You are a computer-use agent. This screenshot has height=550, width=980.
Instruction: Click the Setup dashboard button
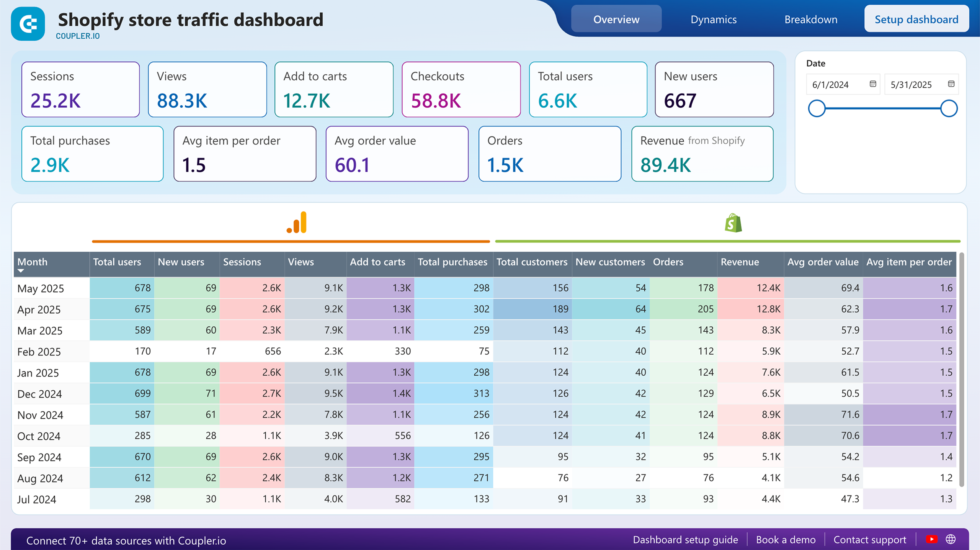click(x=916, y=19)
